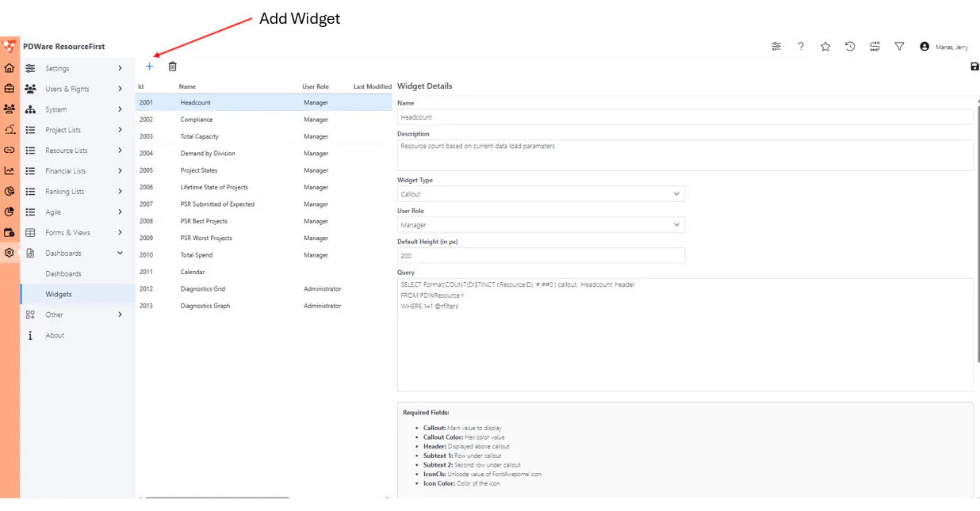This screenshot has width=980, height=511.
Task: Open the people group icon in orange rail
Action: click(10, 109)
